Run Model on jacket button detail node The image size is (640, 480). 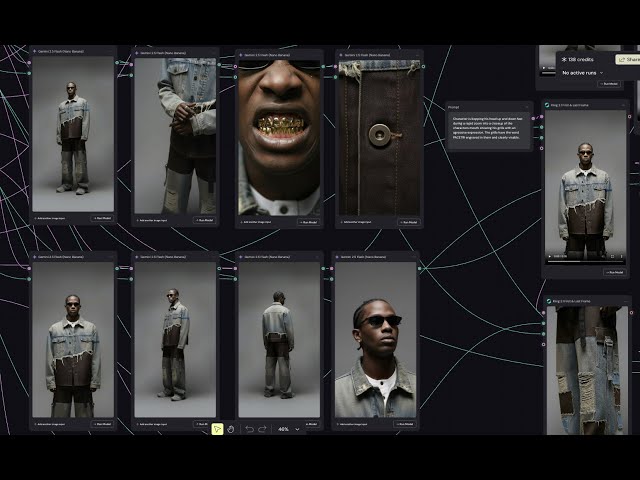[x=408, y=222]
